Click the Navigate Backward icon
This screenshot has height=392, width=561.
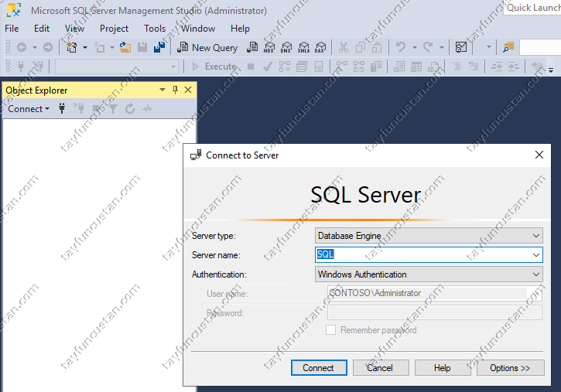click(22, 47)
